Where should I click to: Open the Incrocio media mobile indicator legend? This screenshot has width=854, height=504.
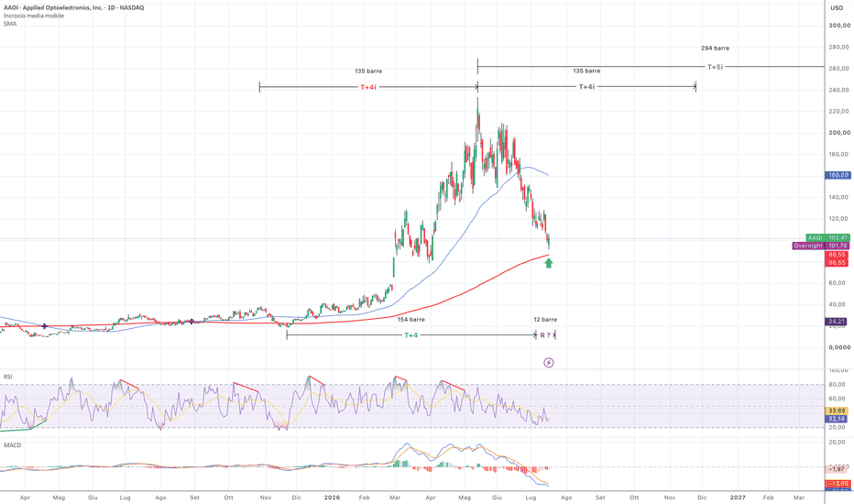pyautogui.click(x=34, y=16)
